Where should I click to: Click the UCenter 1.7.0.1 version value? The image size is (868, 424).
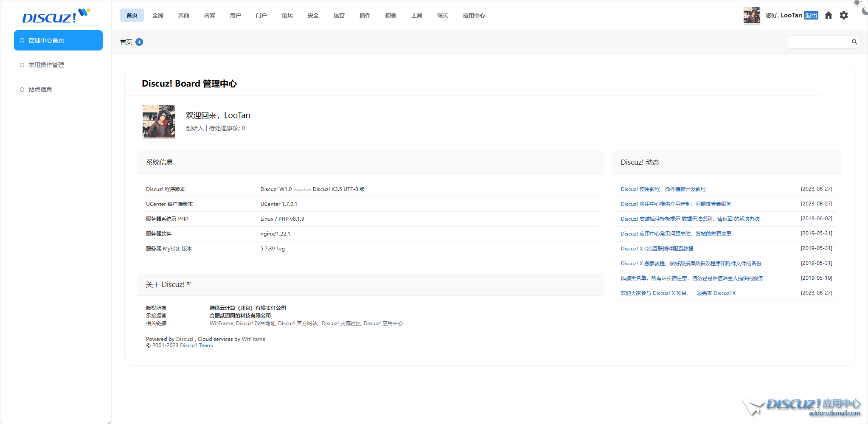point(279,204)
